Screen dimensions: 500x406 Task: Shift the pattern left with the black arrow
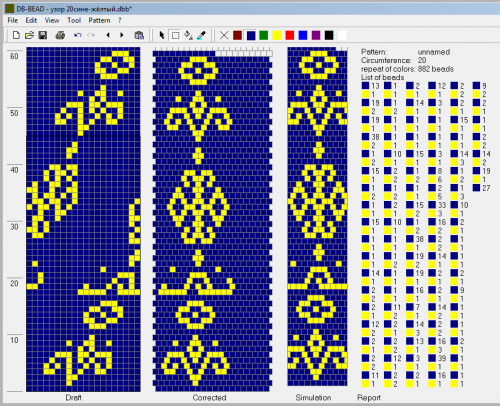click(108, 35)
